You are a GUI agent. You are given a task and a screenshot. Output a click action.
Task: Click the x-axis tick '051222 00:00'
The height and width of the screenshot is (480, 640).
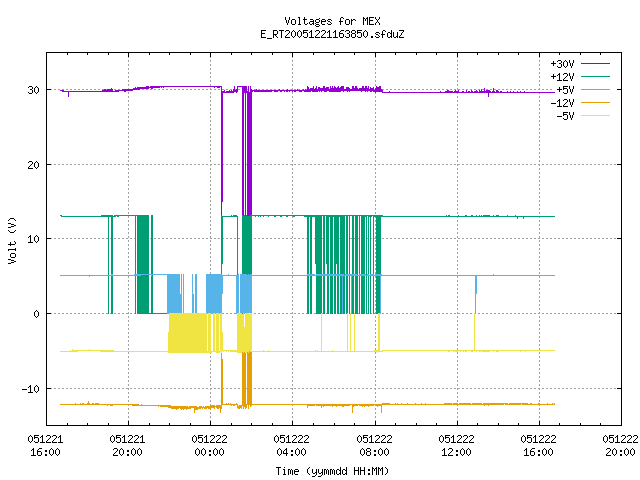coord(209,446)
